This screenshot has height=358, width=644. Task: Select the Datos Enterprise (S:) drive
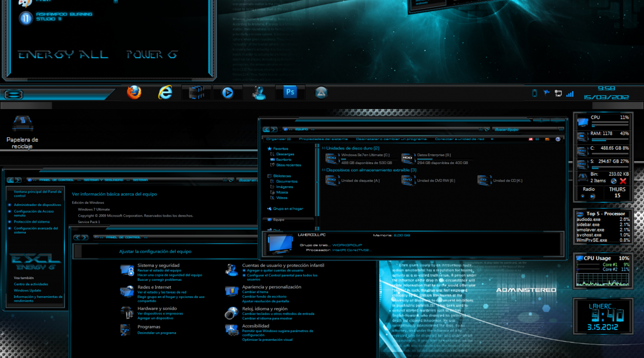coord(434,159)
